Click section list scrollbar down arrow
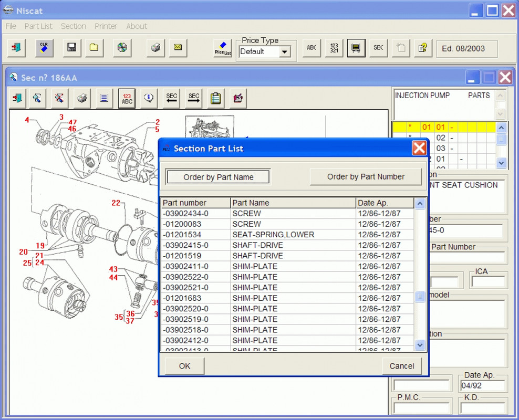Viewport: 519px width, 420px height. pyautogui.click(x=501, y=162)
